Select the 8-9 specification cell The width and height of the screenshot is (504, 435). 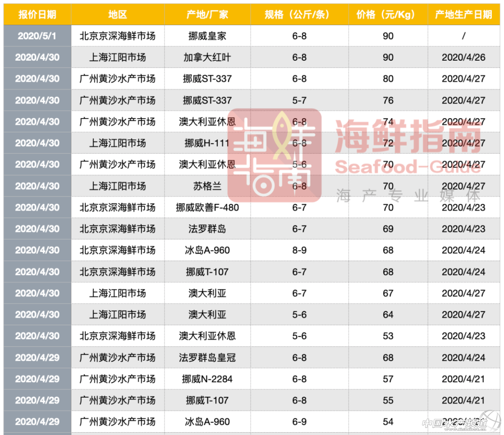(x=299, y=250)
